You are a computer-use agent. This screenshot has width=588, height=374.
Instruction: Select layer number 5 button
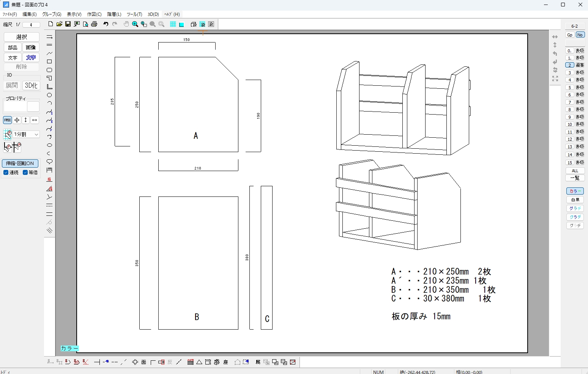[x=569, y=88]
